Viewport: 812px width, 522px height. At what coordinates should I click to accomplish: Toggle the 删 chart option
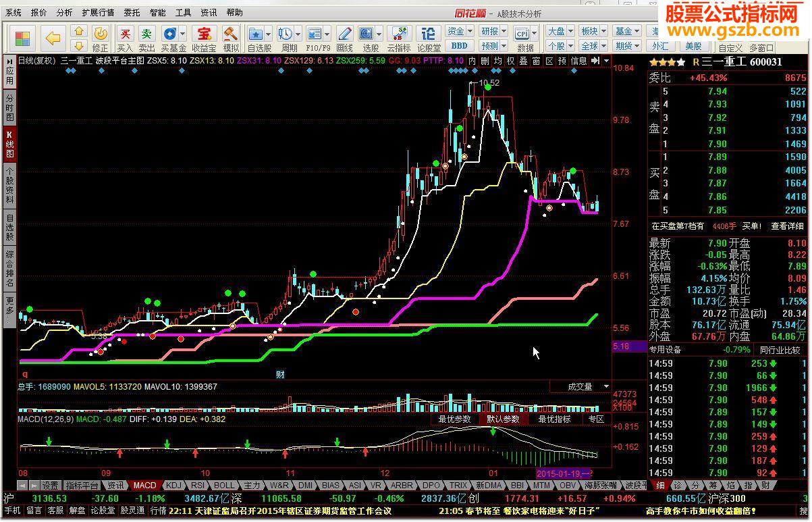485,60
